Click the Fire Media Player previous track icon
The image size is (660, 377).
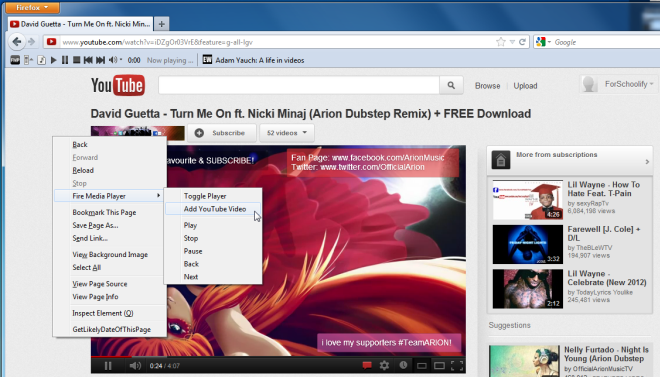(88, 60)
